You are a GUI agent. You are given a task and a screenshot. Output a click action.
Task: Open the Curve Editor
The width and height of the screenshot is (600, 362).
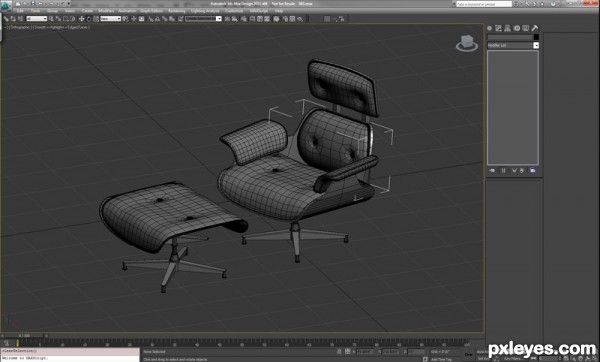pyautogui.click(x=260, y=18)
